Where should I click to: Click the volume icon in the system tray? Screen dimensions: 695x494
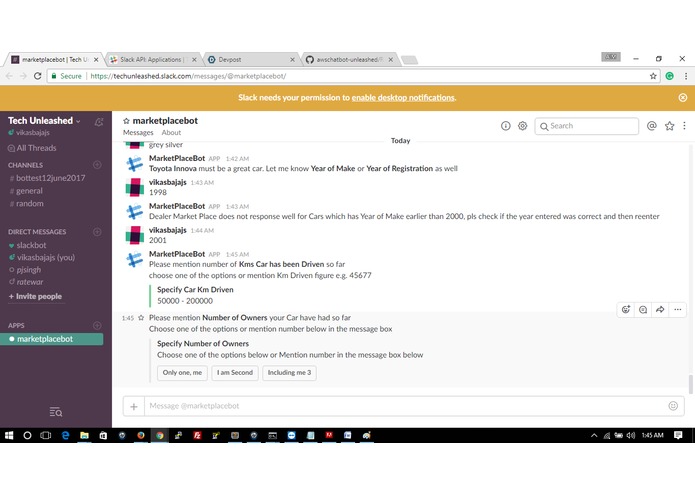tap(631, 436)
